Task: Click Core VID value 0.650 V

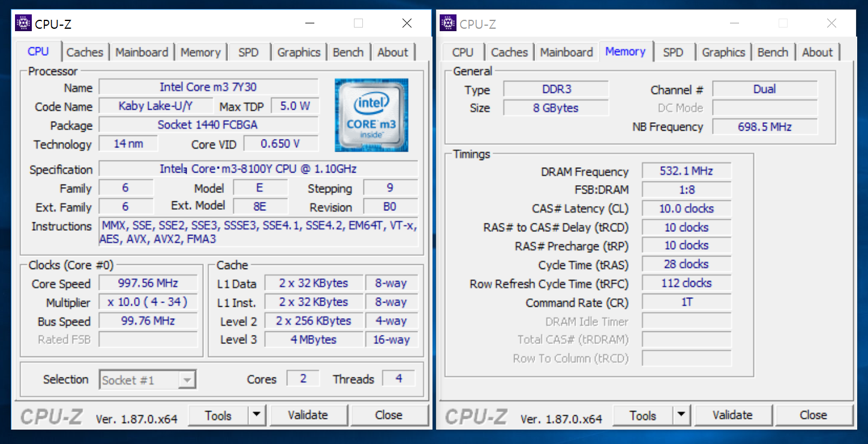Action: [x=280, y=144]
